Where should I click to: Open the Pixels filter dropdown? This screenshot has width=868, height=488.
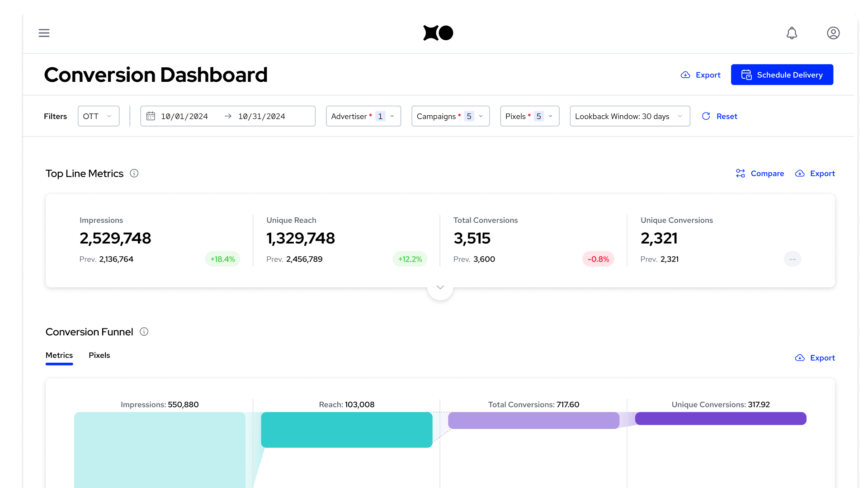tap(529, 116)
